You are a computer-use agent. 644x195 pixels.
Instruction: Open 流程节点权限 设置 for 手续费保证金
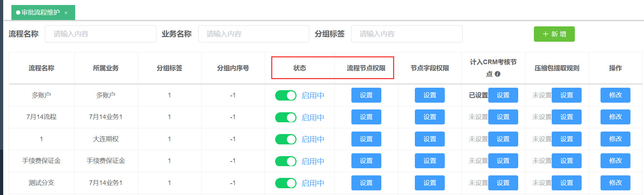tap(366, 161)
